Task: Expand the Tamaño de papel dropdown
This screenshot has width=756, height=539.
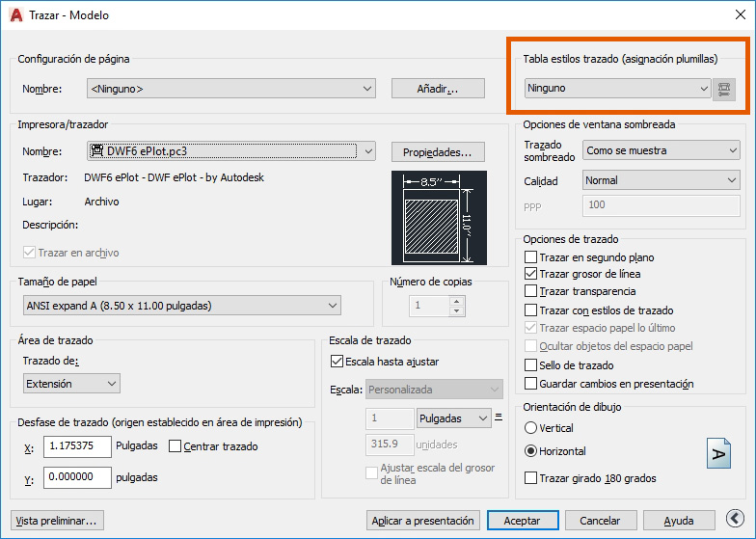Action: click(x=182, y=306)
